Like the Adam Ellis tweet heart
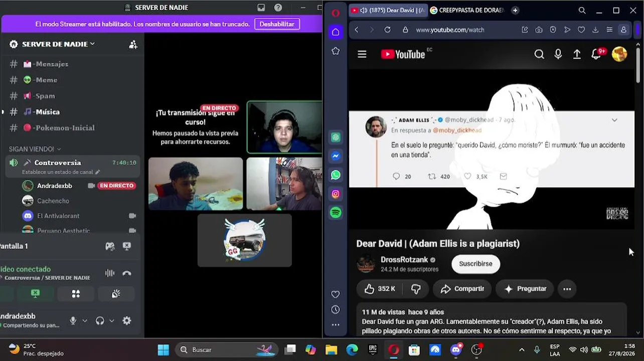 [467, 176]
